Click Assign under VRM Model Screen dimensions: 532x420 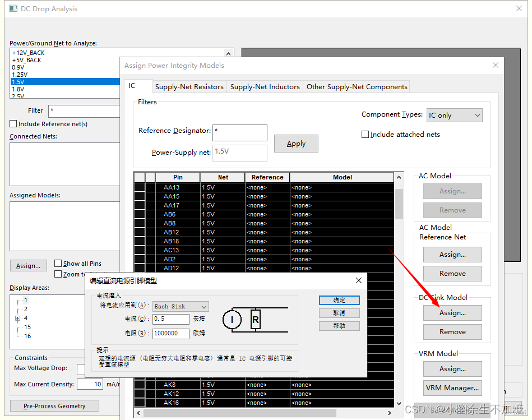(452, 369)
